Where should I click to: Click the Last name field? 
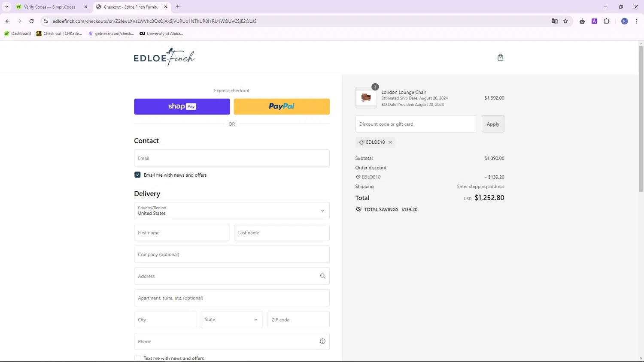click(x=282, y=232)
